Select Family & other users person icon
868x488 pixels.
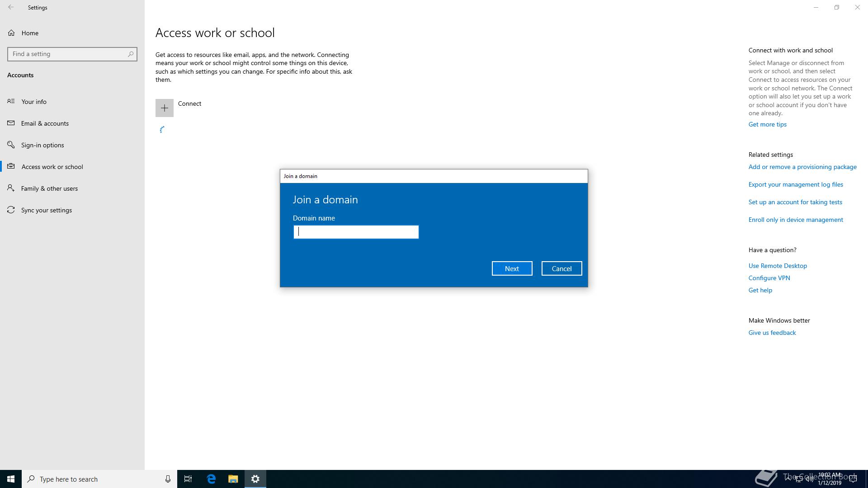[11, 188]
